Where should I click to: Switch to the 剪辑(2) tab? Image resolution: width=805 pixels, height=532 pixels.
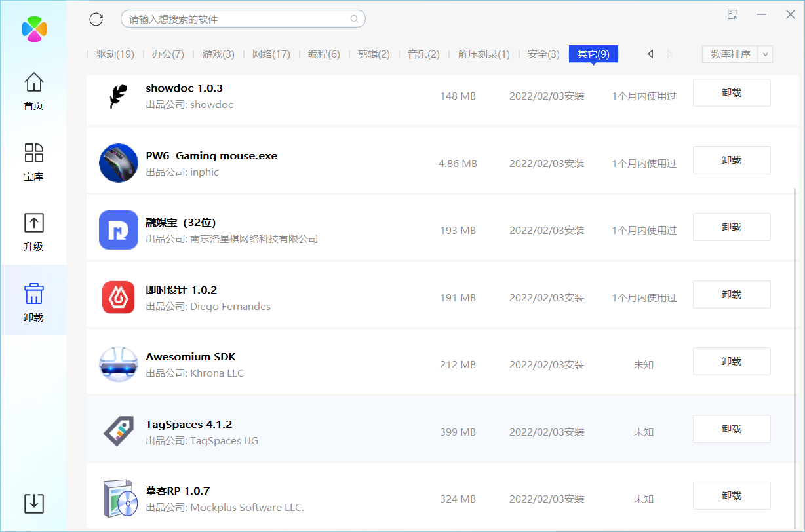[374, 54]
